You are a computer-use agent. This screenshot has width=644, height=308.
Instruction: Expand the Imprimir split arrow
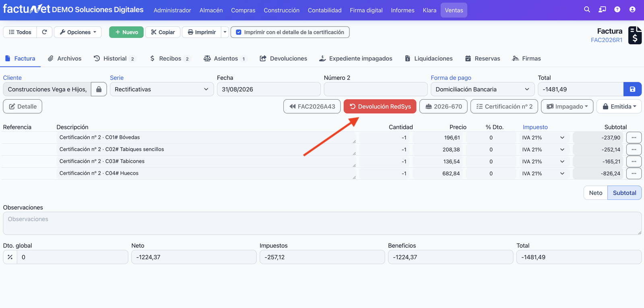225,32
